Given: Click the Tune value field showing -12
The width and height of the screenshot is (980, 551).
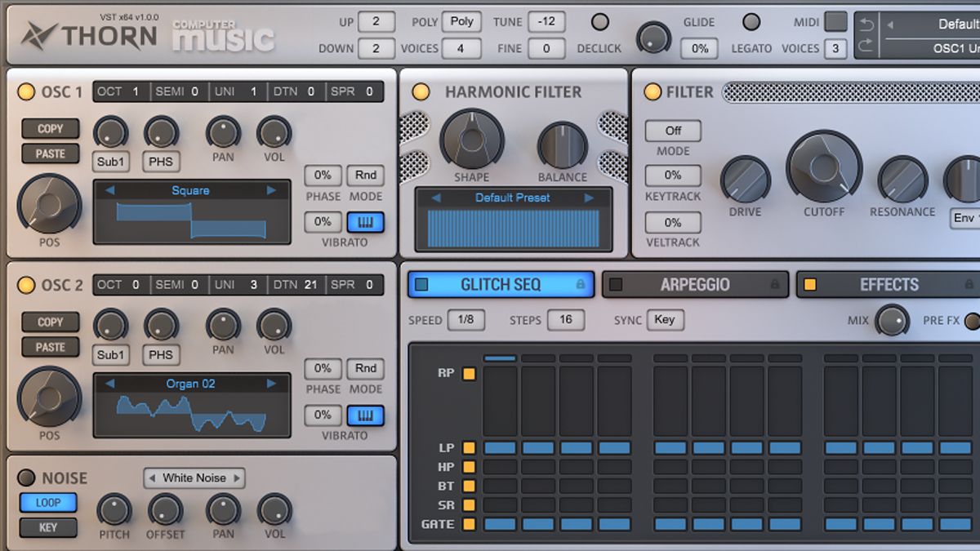Looking at the screenshot, I should 546,22.
